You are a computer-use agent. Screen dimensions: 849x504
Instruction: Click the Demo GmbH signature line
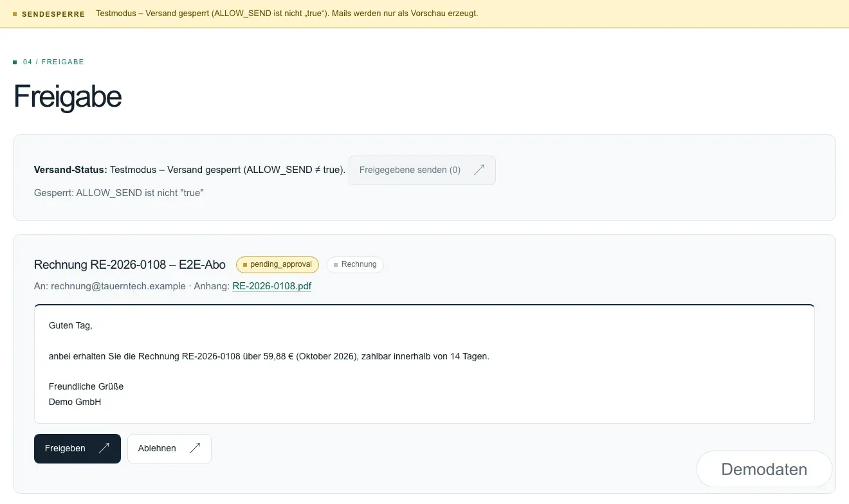pos(75,402)
